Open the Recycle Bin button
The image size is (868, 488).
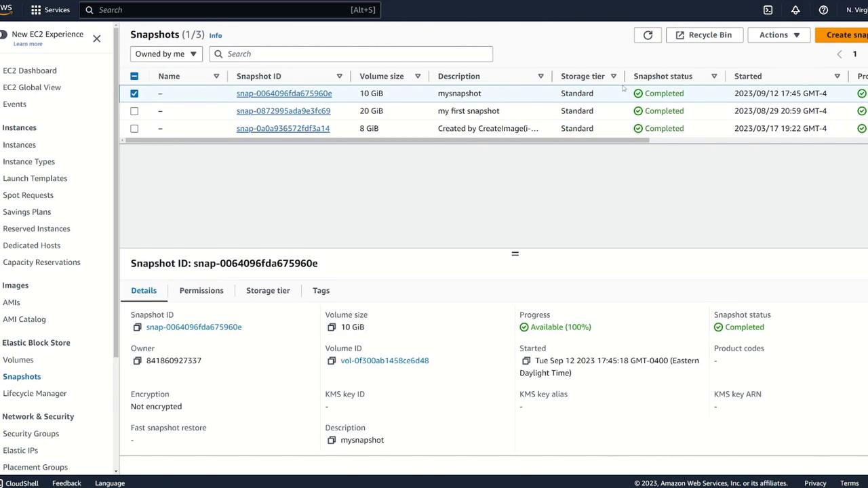[x=703, y=35]
